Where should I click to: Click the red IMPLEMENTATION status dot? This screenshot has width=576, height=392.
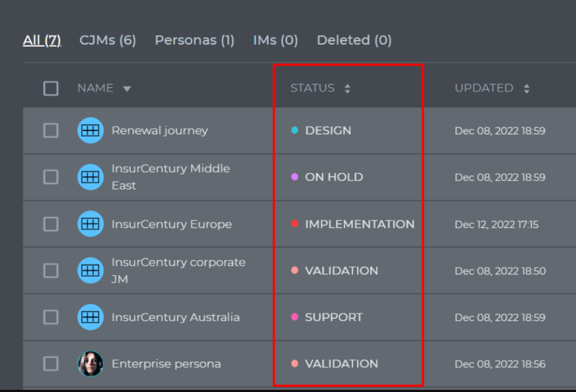click(x=295, y=223)
